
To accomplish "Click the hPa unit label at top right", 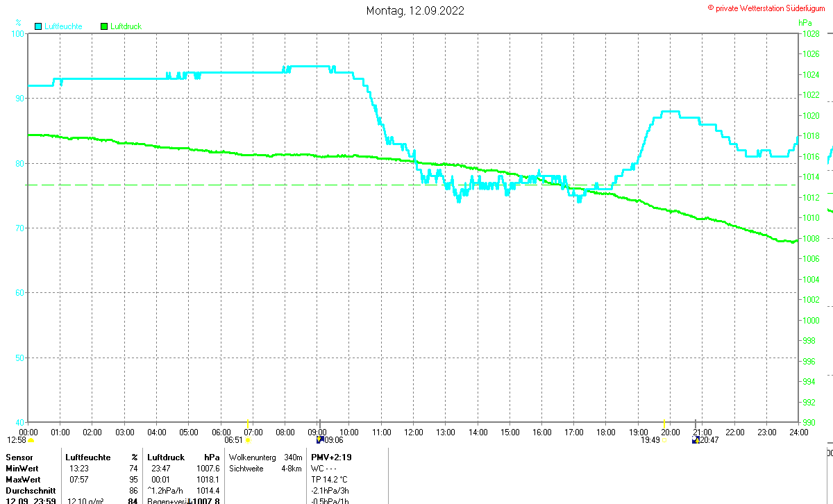I will point(805,23).
